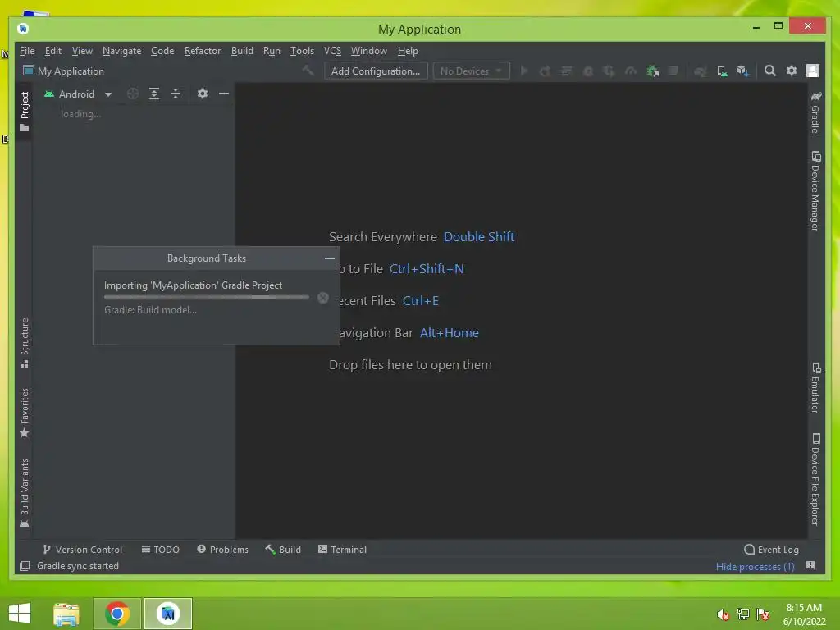
Task: Click the Gradle import progress bar
Action: pyautogui.click(x=206, y=297)
